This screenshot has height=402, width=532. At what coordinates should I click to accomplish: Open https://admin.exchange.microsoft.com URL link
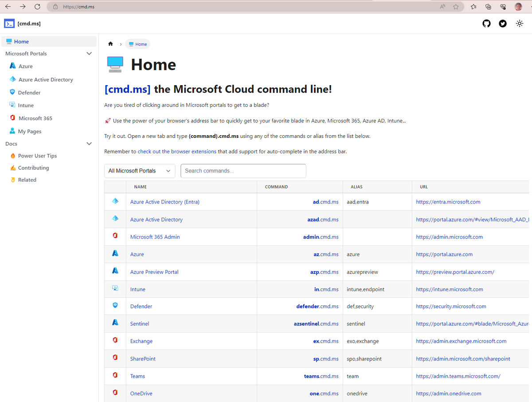(x=461, y=341)
